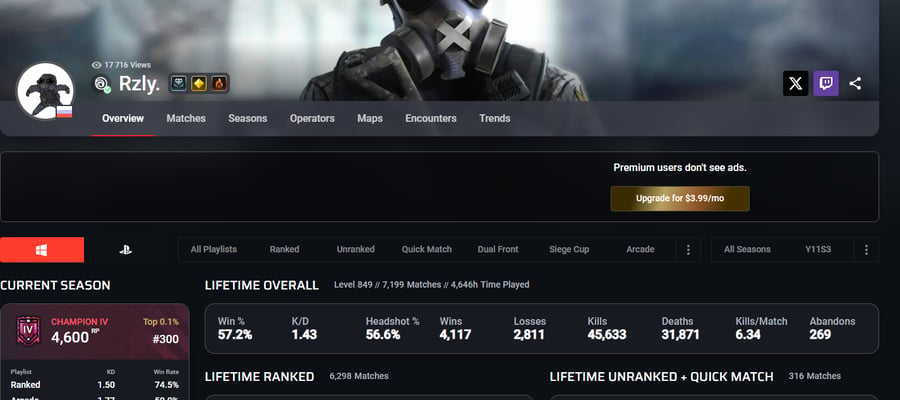Click the player avatar thumbnail

point(45,91)
